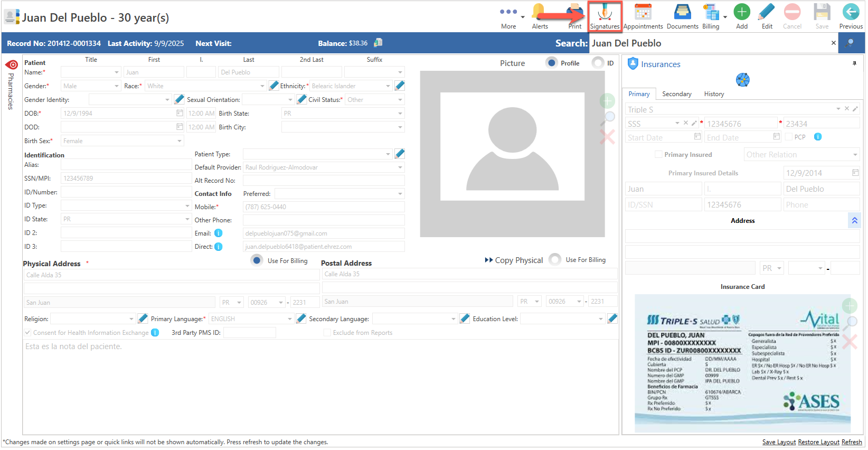Edit the patient record

[767, 16]
